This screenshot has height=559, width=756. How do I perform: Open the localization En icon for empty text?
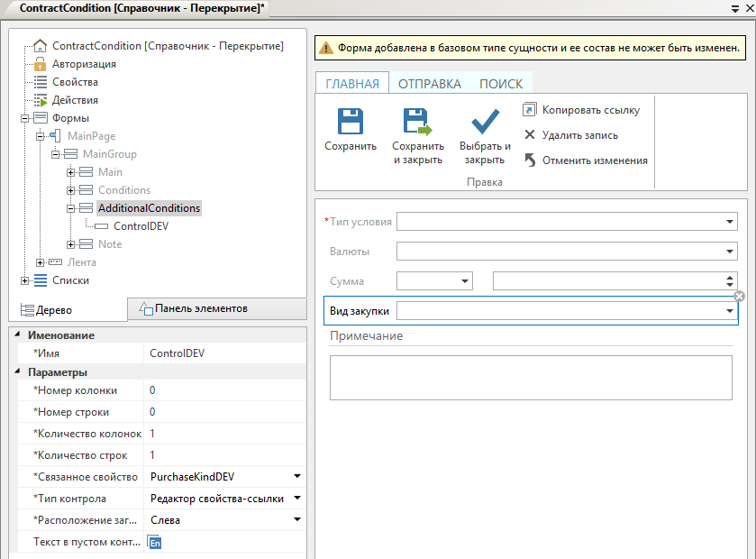(x=155, y=542)
